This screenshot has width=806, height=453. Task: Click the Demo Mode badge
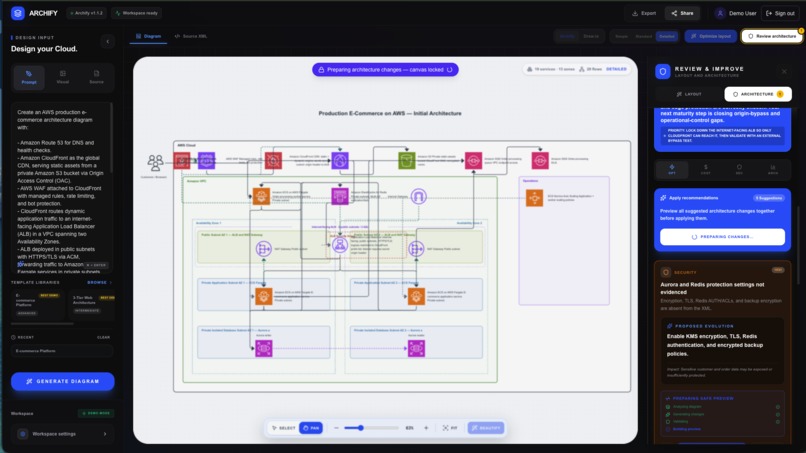(96, 413)
